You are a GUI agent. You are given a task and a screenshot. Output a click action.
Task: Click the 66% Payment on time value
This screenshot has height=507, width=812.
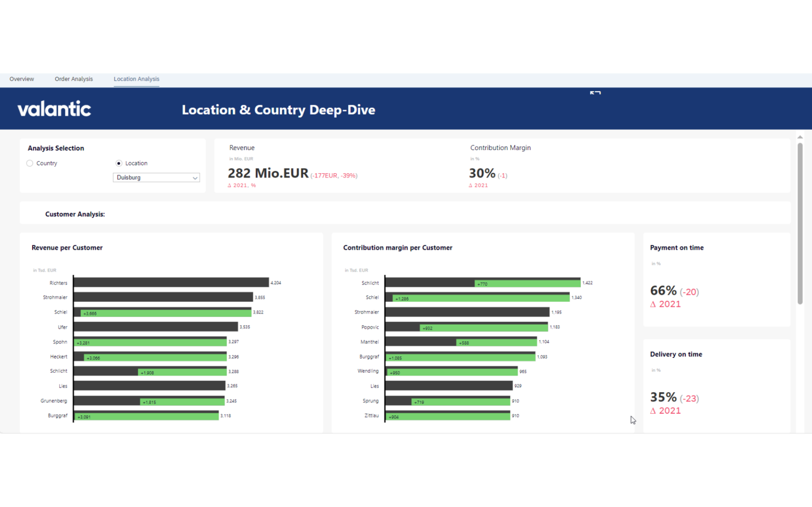[663, 290]
